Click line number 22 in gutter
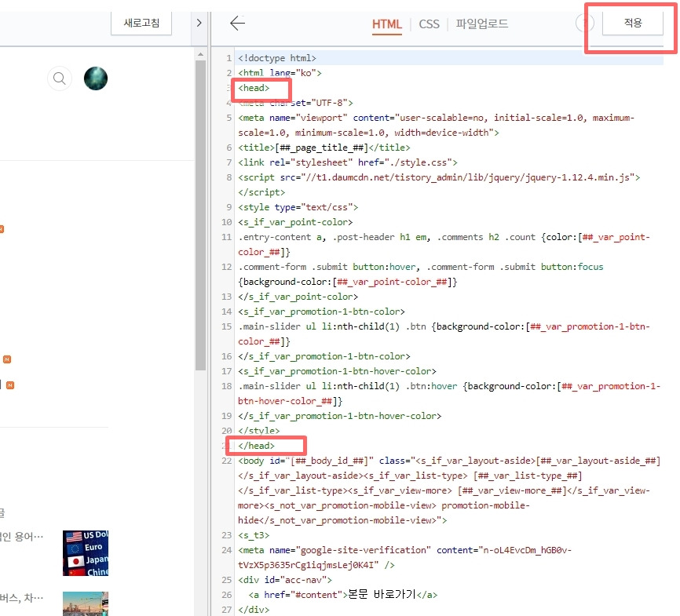680x616 pixels. click(x=226, y=461)
